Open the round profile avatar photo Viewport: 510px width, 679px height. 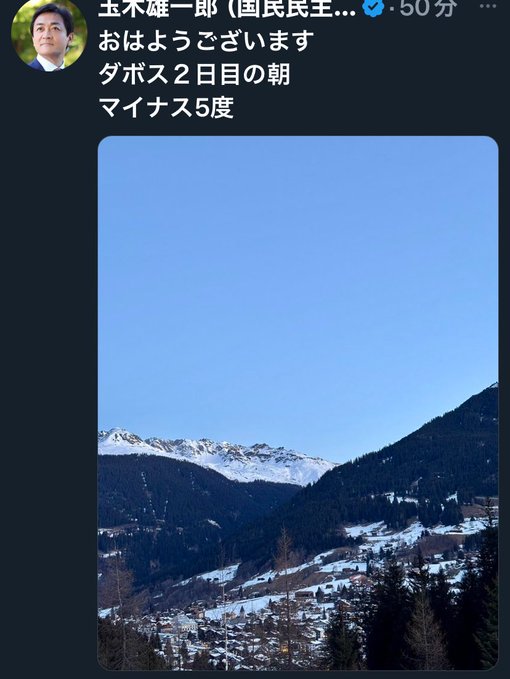click(49, 34)
